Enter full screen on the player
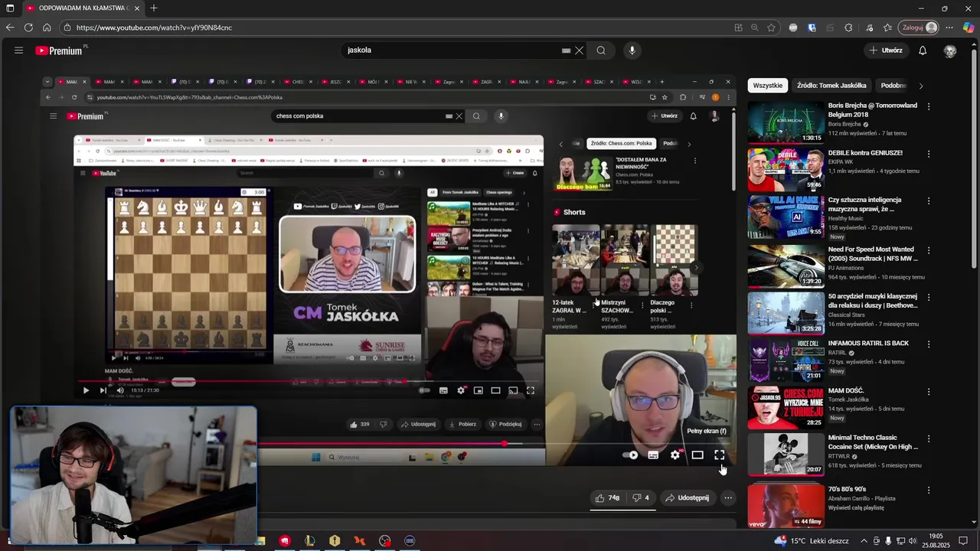The height and width of the screenshot is (551, 980). 720,455
